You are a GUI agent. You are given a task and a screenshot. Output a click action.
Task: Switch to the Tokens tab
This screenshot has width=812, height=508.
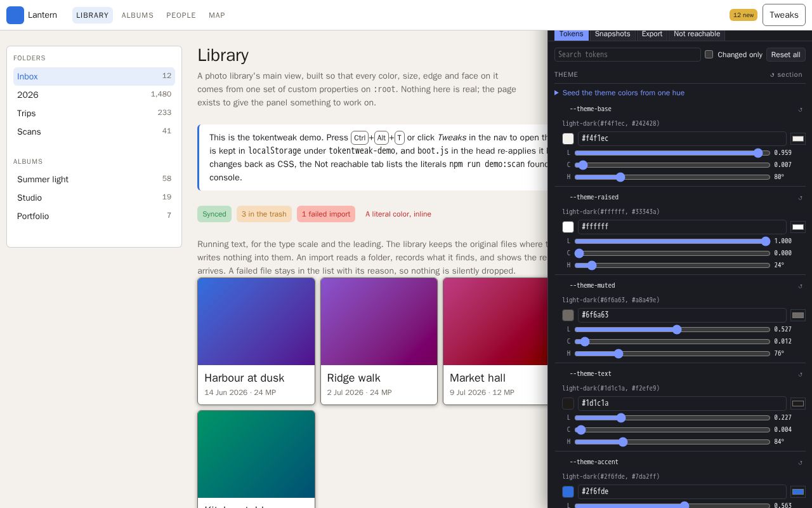point(571,34)
